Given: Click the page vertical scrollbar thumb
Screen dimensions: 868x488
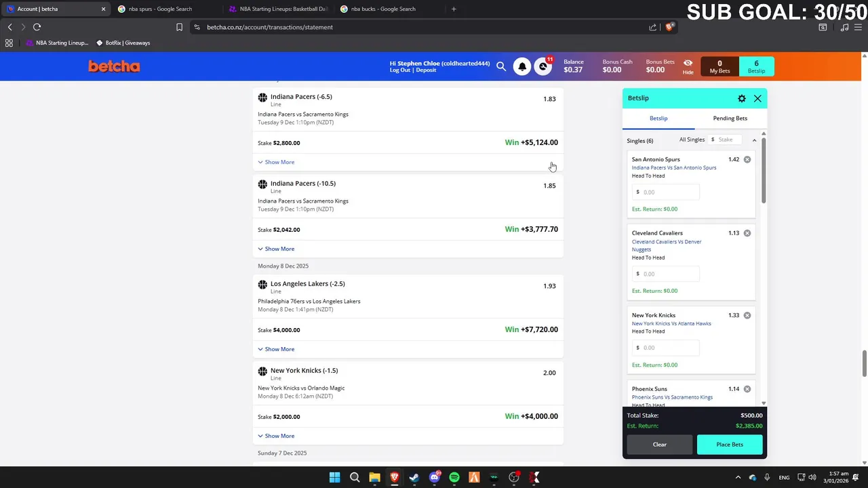Looking at the screenshot, I should tap(865, 363).
